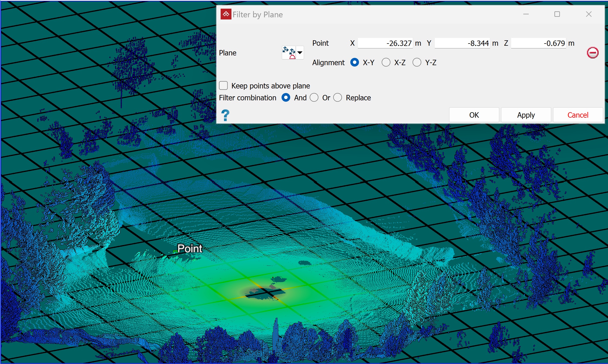Choose X-Y alignment radio button
The width and height of the screenshot is (608, 364).
coord(355,62)
